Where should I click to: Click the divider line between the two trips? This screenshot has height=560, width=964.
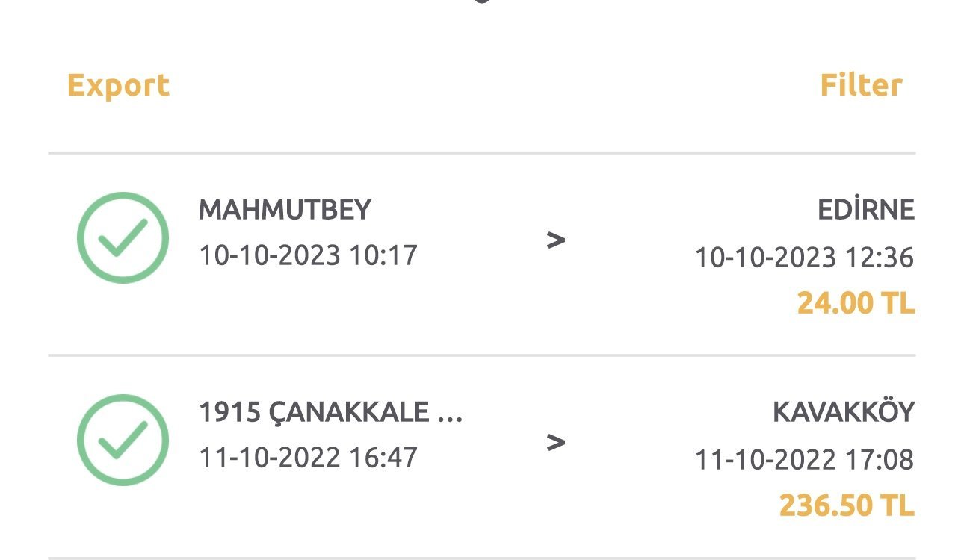(482, 355)
